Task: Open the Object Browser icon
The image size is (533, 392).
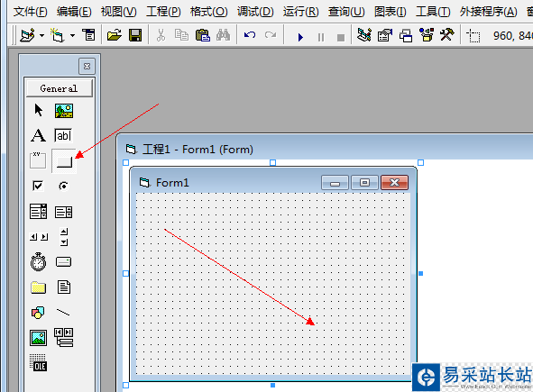Action: pos(427,35)
